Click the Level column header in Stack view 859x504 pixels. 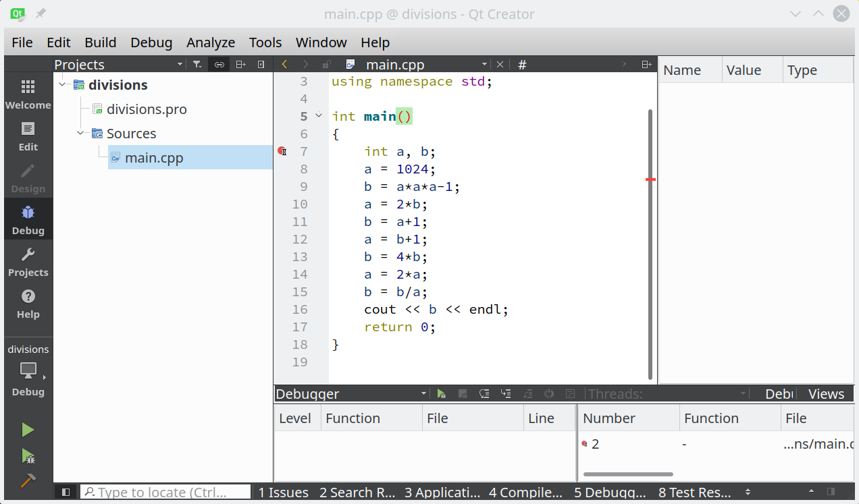click(x=297, y=418)
